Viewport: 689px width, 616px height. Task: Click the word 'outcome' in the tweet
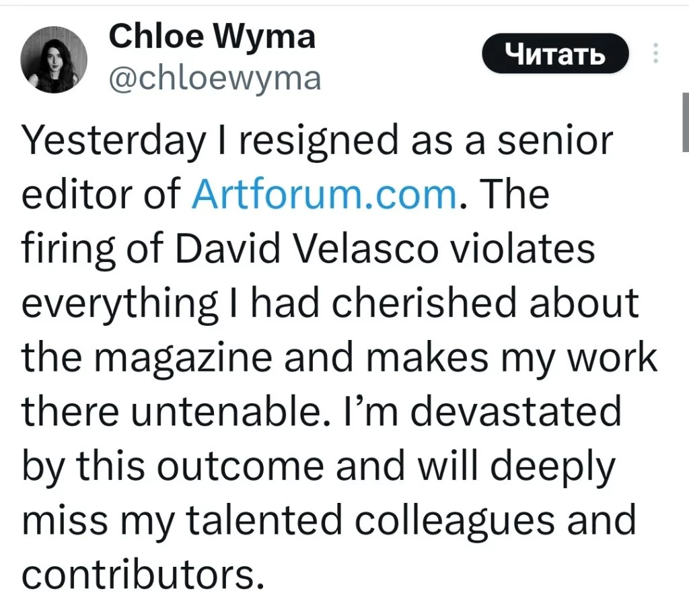coord(240,467)
